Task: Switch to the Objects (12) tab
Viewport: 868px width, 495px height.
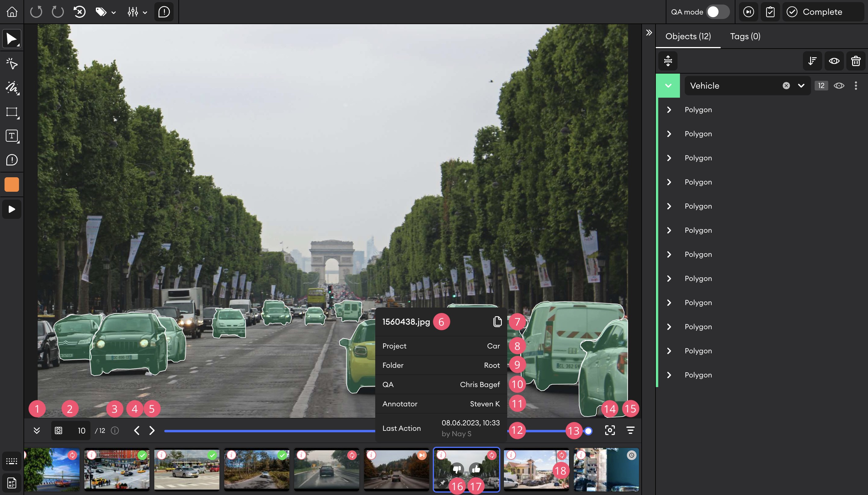Action: coord(688,36)
